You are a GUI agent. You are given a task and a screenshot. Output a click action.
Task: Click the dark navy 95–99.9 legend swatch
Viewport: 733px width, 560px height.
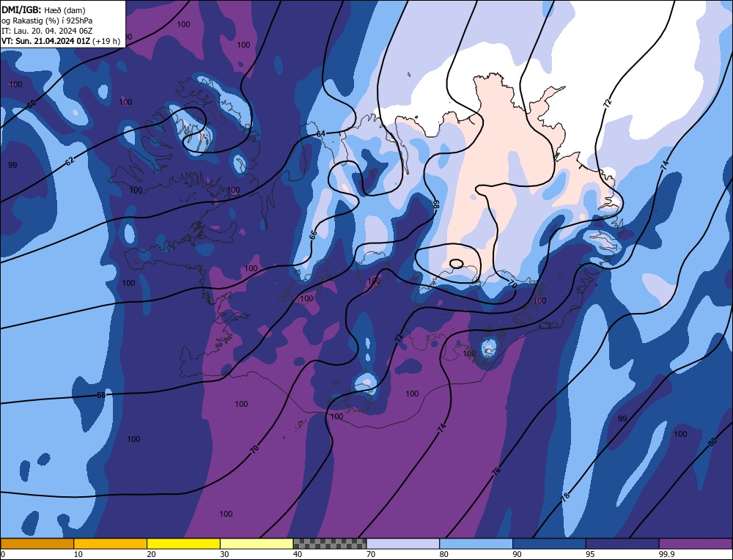coord(622,544)
